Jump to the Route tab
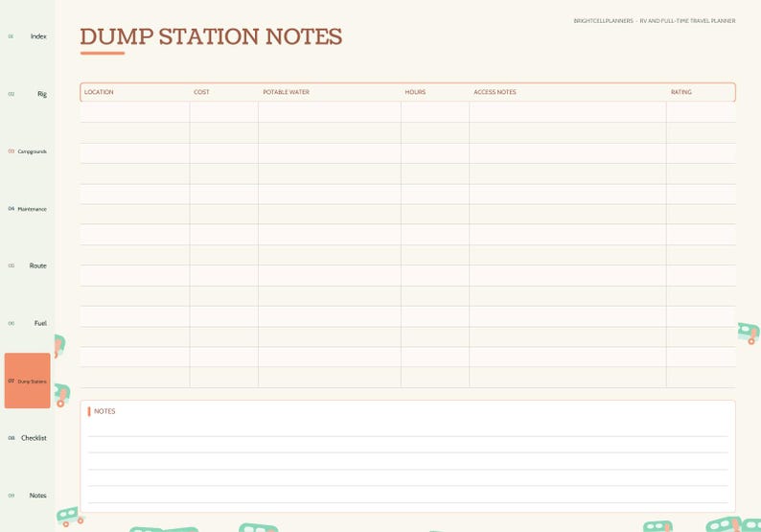 click(x=28, y=266)
